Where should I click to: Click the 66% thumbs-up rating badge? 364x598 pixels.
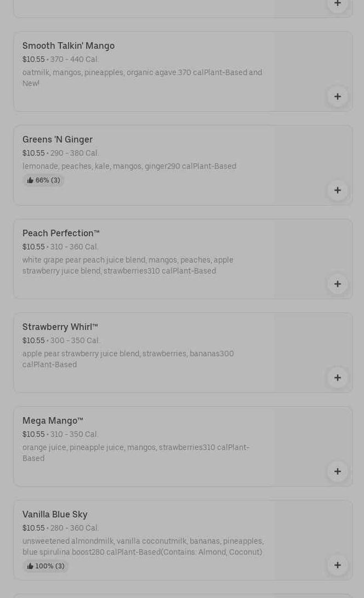[x=43, y=180]
